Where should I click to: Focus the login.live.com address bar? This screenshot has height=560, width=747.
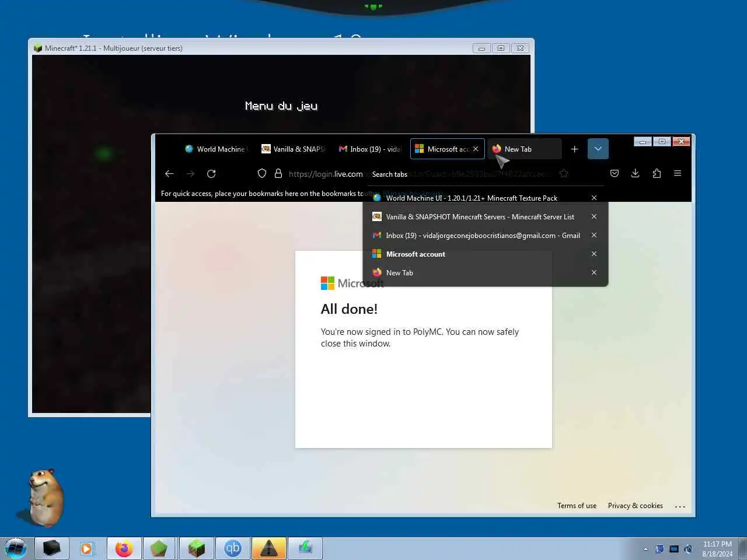click(326, 173)
